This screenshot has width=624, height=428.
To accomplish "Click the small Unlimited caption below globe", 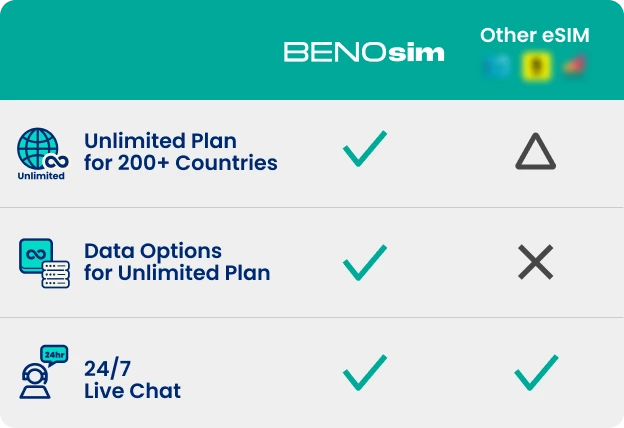I will click(x=41, y=176).
